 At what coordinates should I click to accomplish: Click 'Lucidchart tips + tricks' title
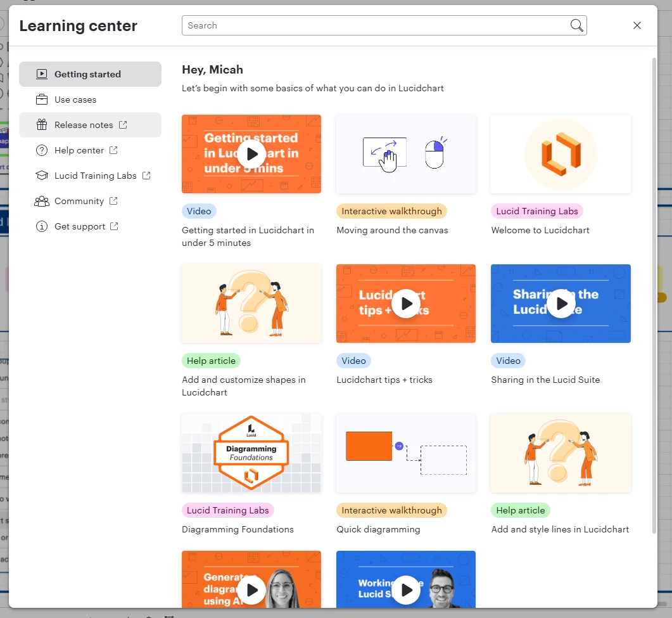coord(384,380)
